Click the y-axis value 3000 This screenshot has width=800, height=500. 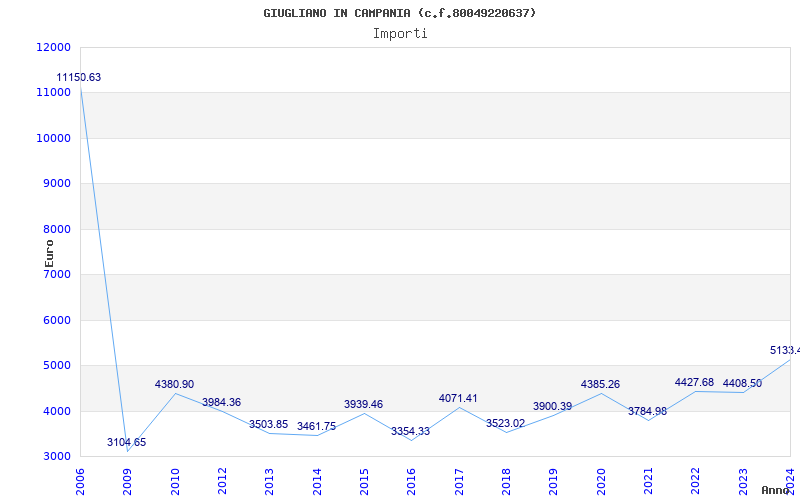coord(56,457)
